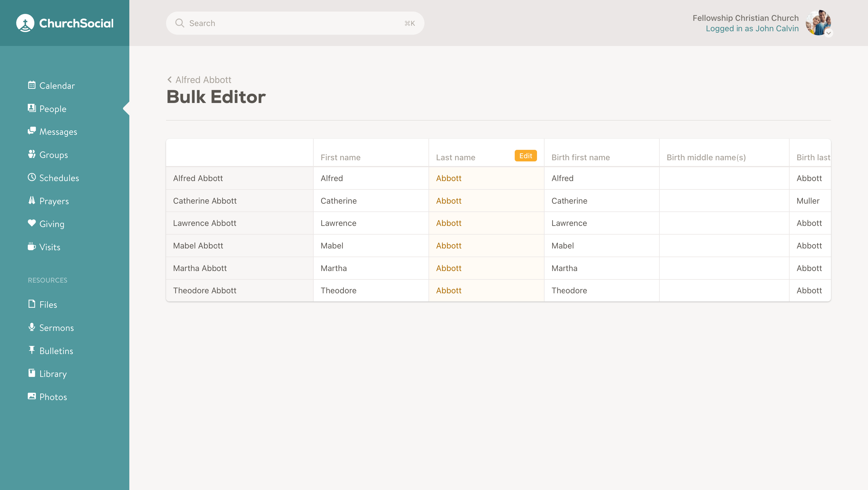Focus the Search input field

pyautogui.click(x=295, y=23)
